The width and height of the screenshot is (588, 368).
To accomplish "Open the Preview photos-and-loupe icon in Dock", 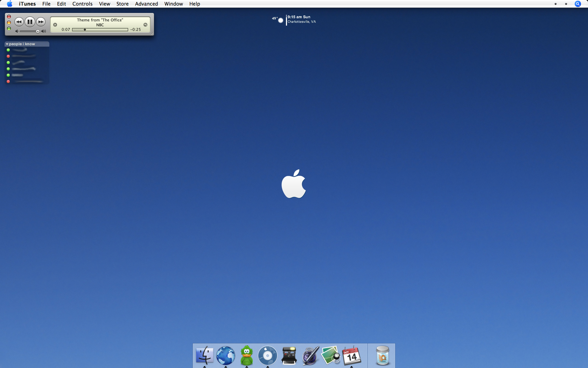I will tap(331, 355).
